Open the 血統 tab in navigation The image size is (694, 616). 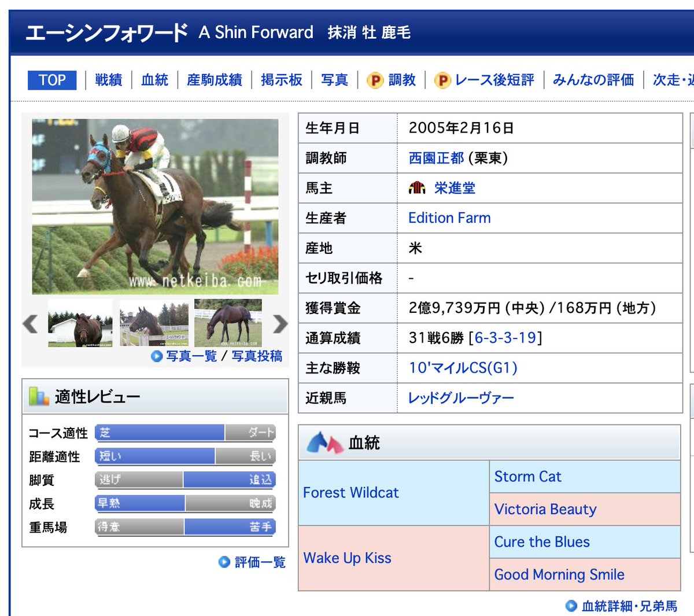(155, 80)
